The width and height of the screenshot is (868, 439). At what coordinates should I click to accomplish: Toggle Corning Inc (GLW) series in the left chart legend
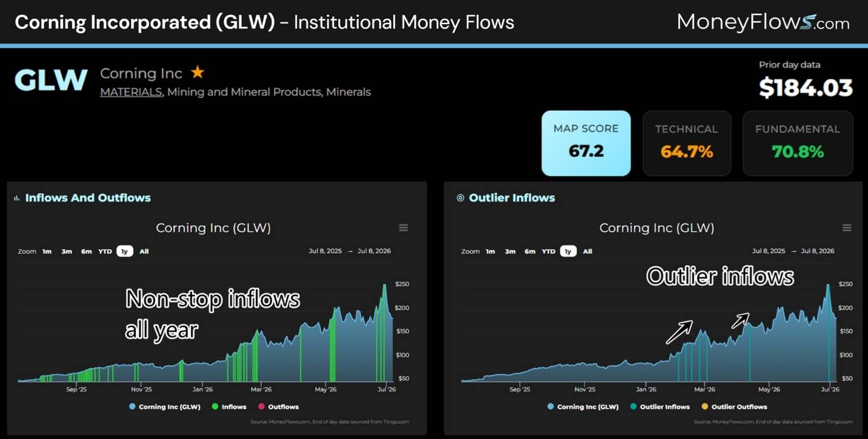pos(165,407)
